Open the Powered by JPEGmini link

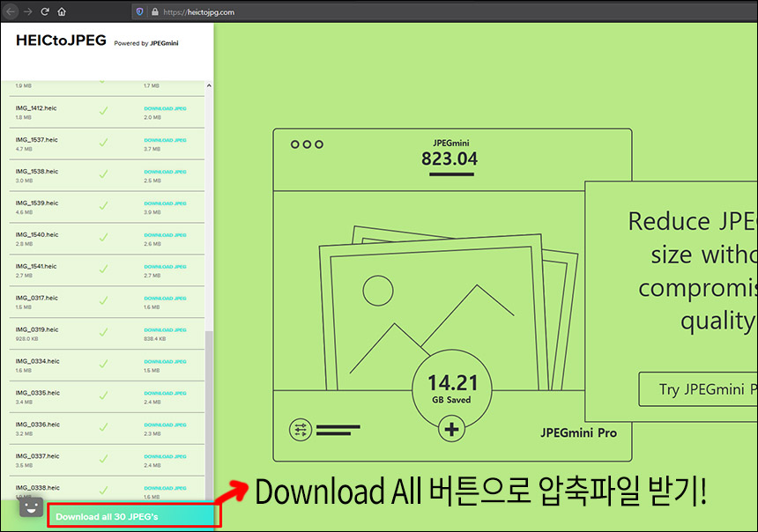click(x=146, y=43)
